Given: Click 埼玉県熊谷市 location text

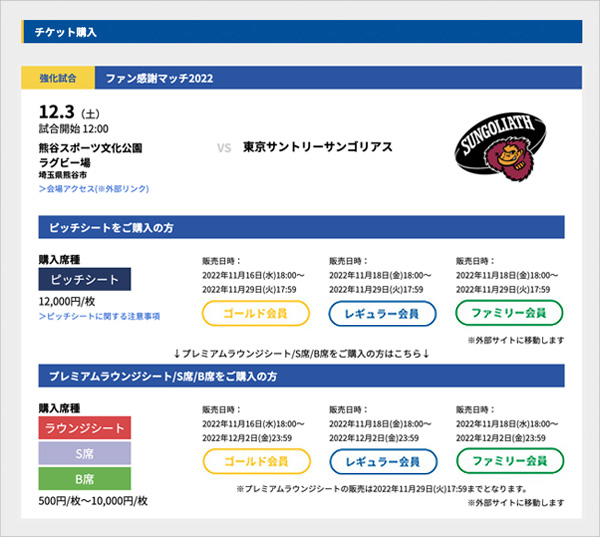Looking at the screenshot, I should (x=63, y=175).
